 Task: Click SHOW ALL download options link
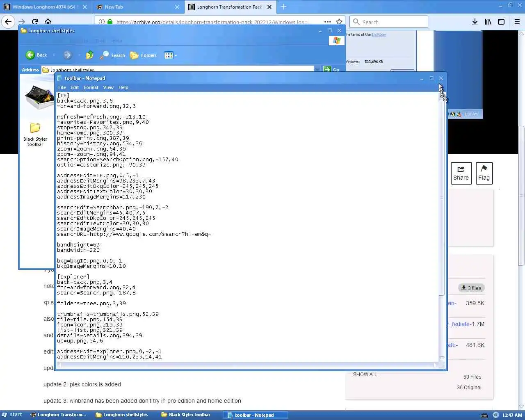[x=365, y=374]
